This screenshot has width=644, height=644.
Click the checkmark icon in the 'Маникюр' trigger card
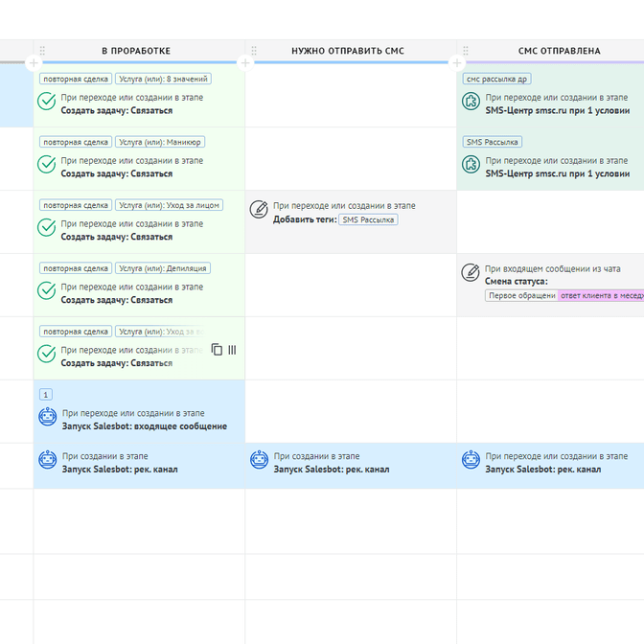[46, 164]
